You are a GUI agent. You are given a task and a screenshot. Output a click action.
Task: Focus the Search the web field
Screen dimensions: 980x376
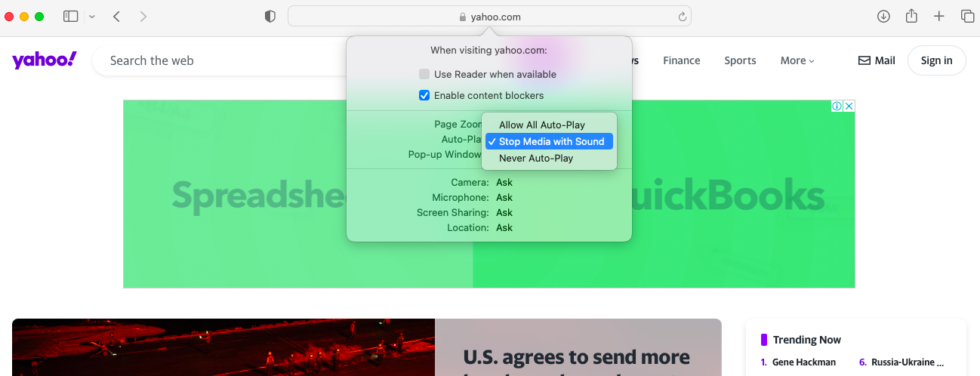(x=219, y=60)
